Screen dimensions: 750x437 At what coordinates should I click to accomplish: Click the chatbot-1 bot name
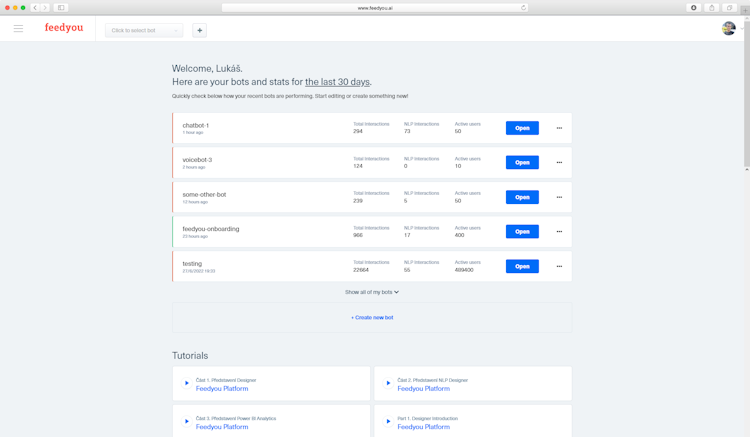coord(195,125)
